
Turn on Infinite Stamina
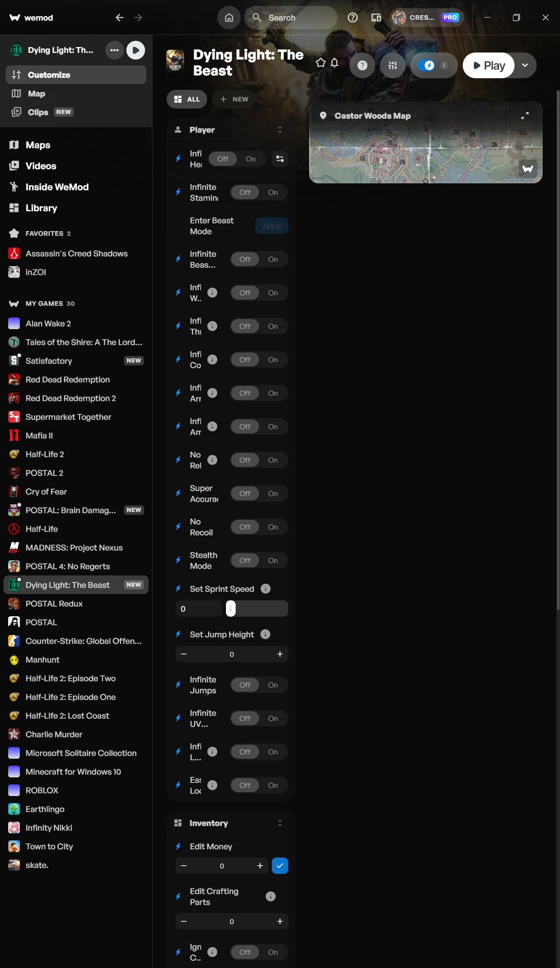pos(273,192)
